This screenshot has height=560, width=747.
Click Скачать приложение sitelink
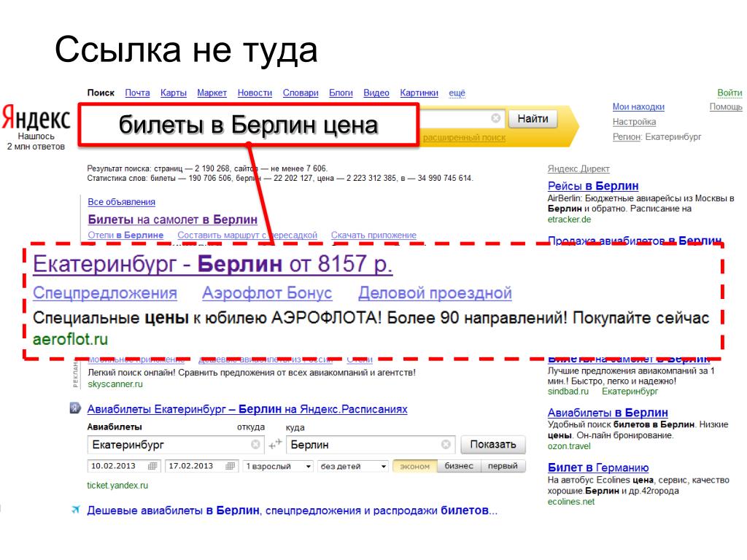pyautogui.click(x=373, y=236)
